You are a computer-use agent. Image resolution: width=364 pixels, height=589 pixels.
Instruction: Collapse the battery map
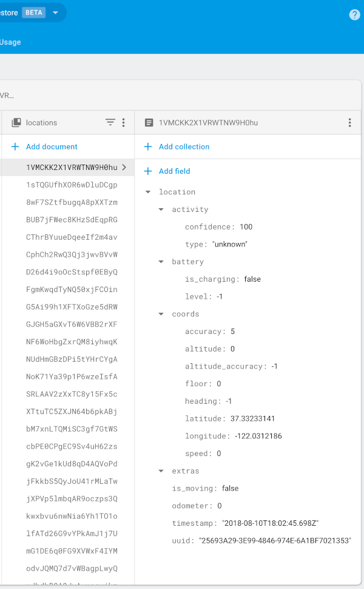click(161, 262)
